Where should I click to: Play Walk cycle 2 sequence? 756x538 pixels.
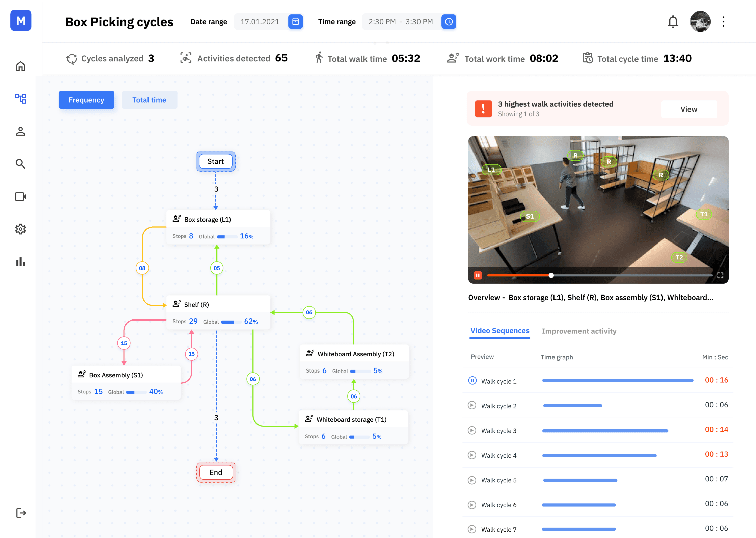pyautogui.click(x=472, y=405)
